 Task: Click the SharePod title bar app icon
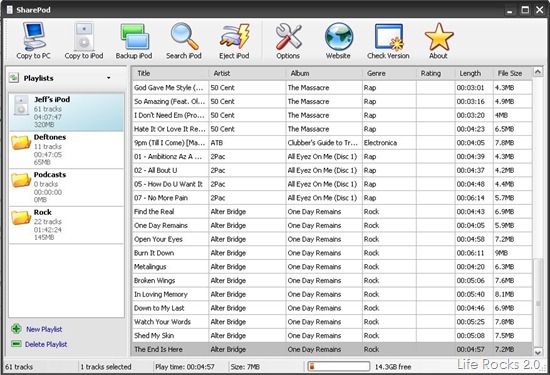click(x=10, y=10)
